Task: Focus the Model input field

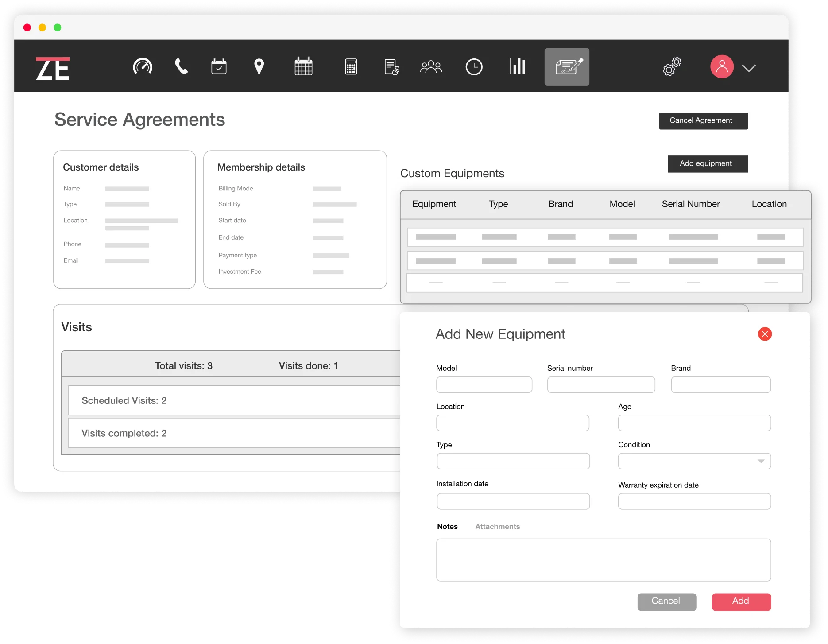Action: coord(484,384)
